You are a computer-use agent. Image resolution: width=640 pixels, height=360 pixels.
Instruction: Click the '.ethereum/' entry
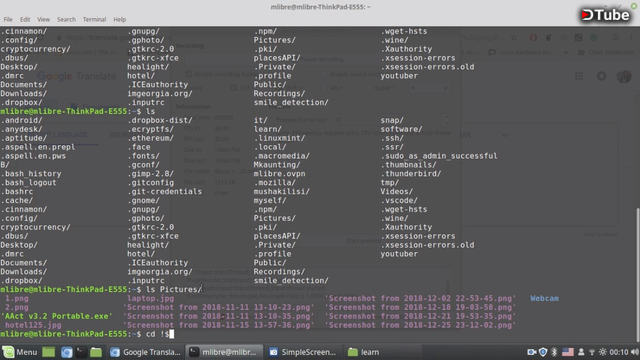[150, 138]
